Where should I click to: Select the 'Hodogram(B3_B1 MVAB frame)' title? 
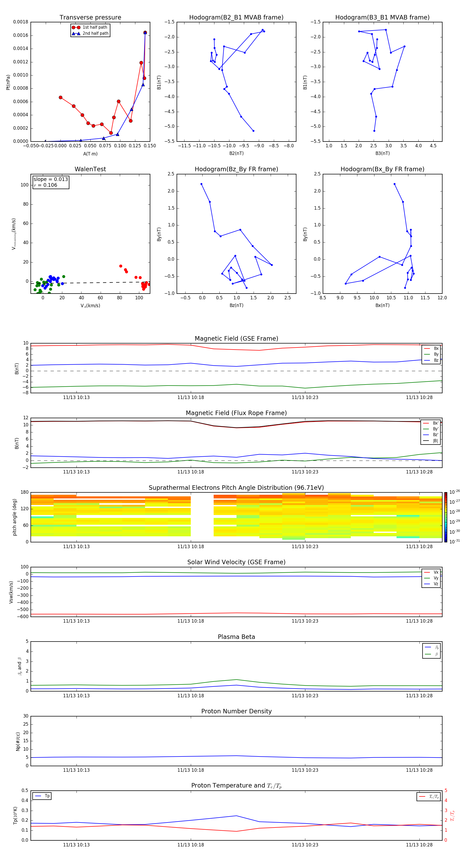[x=382, y=18]
